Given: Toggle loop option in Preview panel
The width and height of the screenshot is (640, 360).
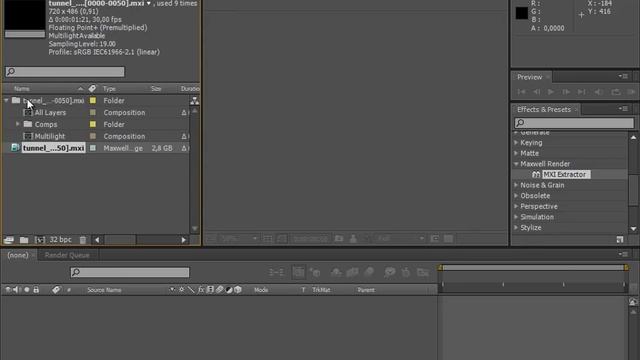Looking at the screenshot, I should pyautogui.click(x=616, y=92).
